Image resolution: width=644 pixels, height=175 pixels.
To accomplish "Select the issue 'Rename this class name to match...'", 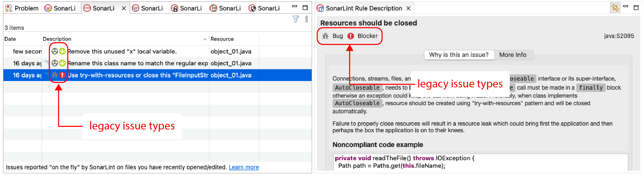I will click(x=138, y=63).
